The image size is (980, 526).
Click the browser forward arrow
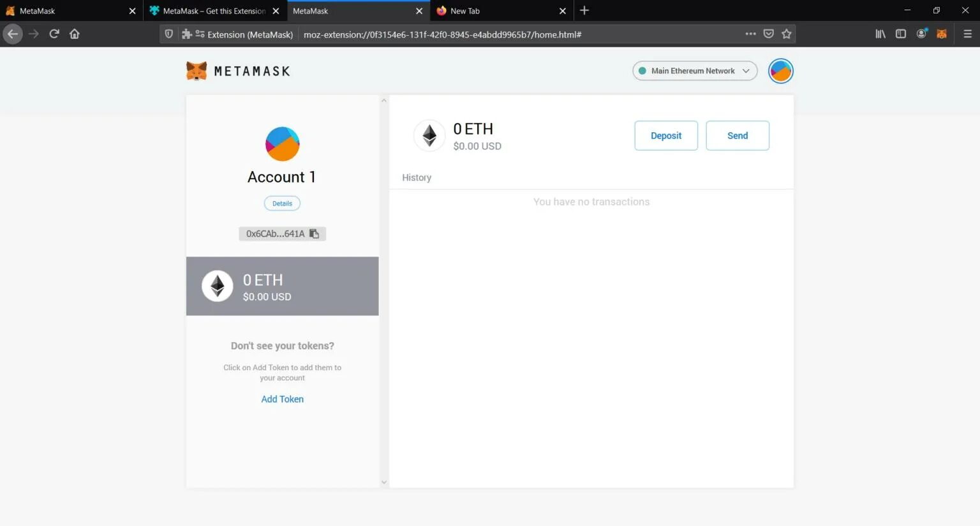[x=34, y=34]
